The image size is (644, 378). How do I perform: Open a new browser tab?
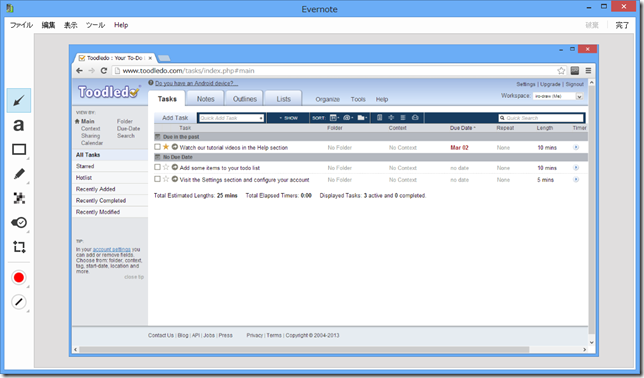coord(164,58)
